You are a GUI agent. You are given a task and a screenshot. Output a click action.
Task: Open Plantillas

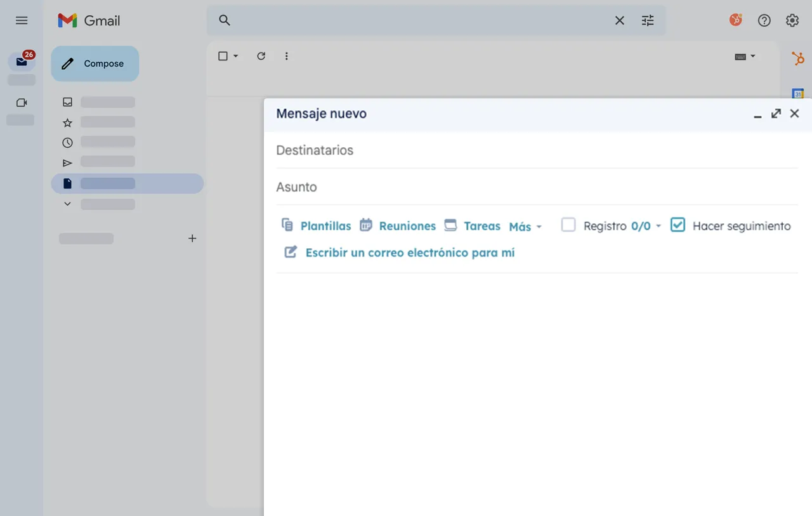coord(316,225)
